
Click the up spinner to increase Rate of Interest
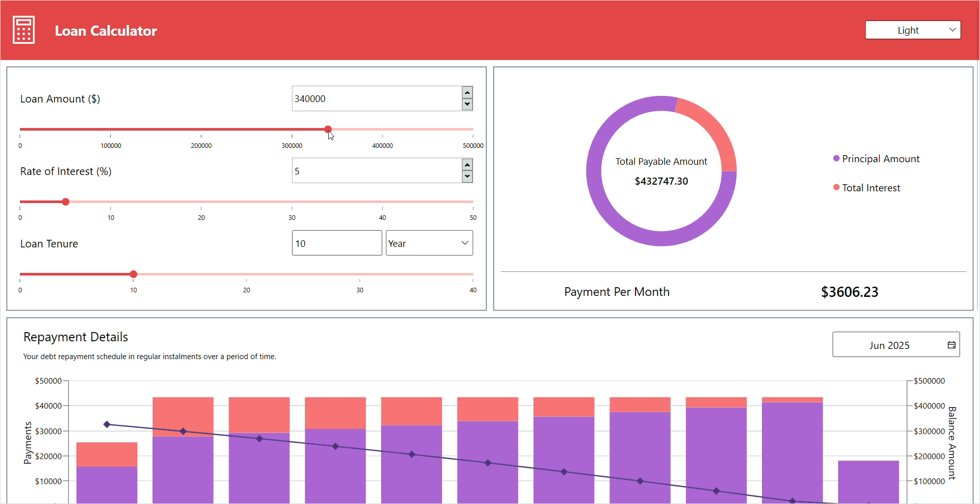point(467,164)
